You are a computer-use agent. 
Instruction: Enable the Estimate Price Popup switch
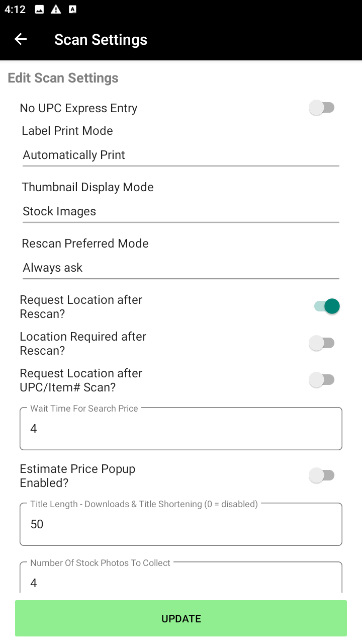(x=322, y=475)
